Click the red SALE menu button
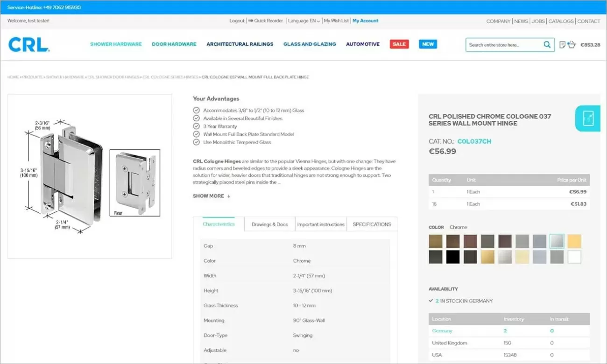 [399, 44]
